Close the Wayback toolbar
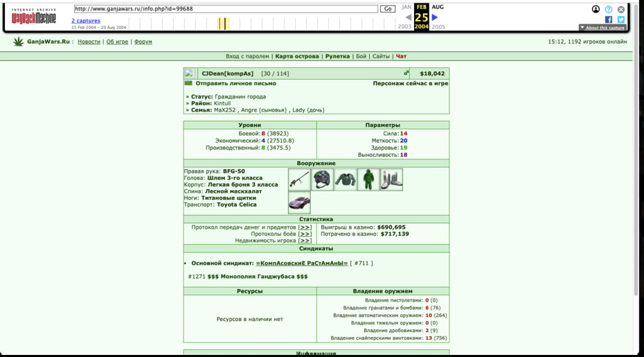The height and width of the screenshot is (357, 644). click(621, 9)
